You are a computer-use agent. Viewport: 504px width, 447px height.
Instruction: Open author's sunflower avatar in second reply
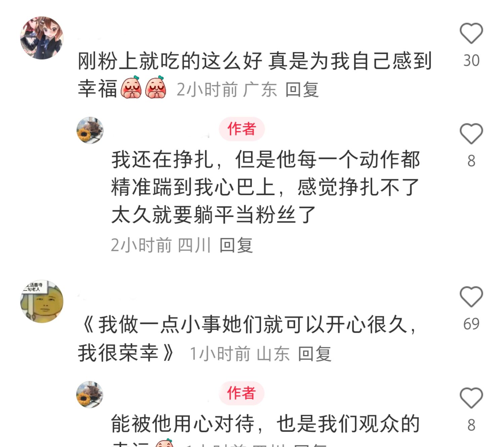pyautogui.click(x=90, y=395)
